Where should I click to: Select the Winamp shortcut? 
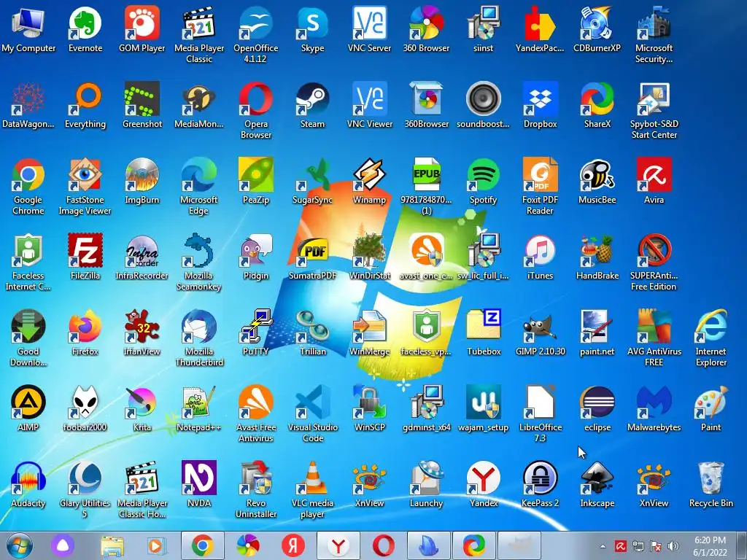[x=369, y=181]
